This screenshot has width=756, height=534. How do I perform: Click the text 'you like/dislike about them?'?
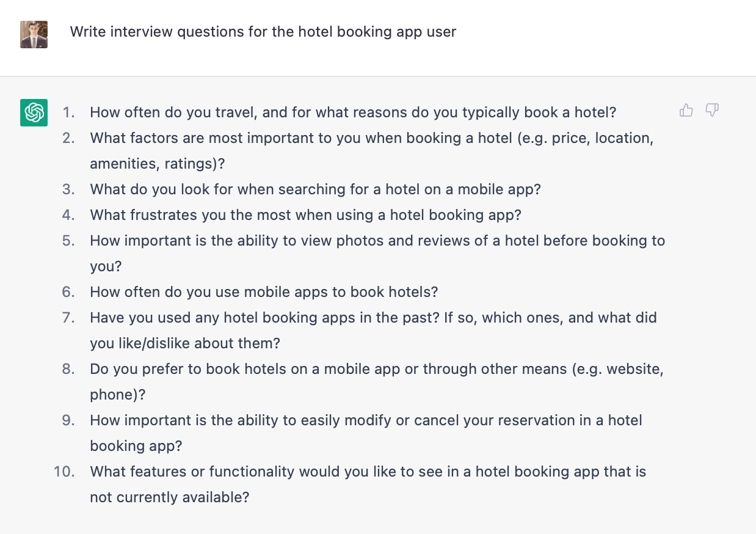click(185, 343)
